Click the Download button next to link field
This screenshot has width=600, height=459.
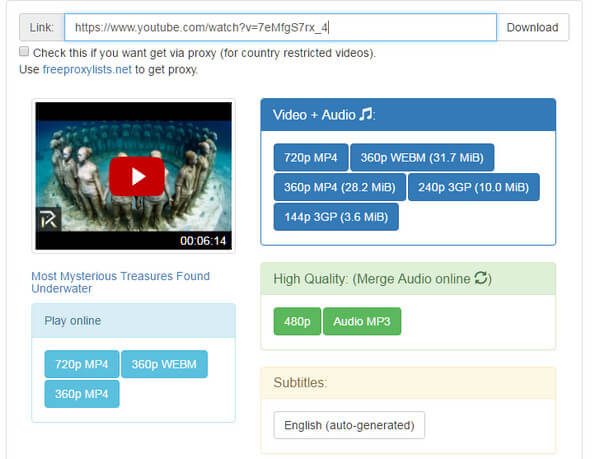point(532,28)
